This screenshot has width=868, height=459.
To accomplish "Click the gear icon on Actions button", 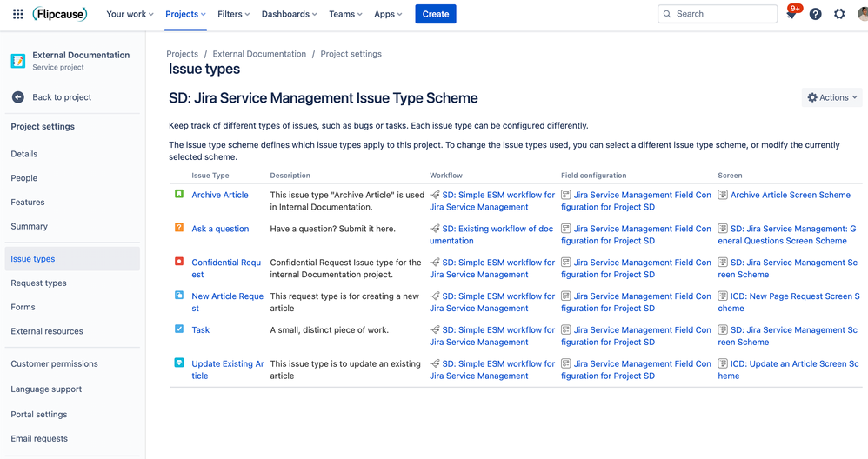I will [812, 97].
